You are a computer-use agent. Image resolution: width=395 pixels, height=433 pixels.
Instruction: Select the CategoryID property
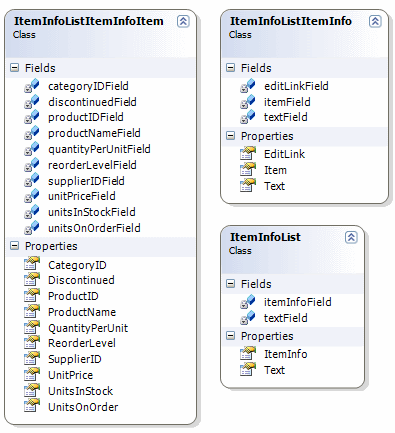point(77,265)
